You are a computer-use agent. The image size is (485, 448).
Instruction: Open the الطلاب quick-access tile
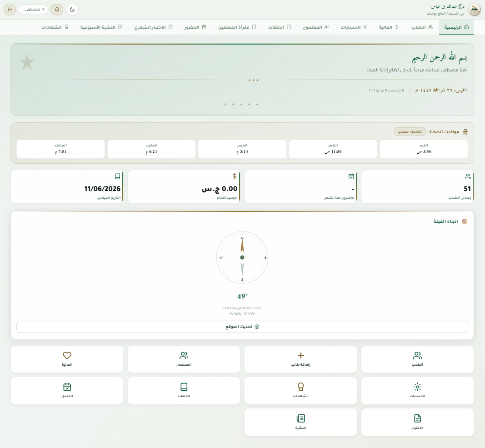click(x=418, y=359)
